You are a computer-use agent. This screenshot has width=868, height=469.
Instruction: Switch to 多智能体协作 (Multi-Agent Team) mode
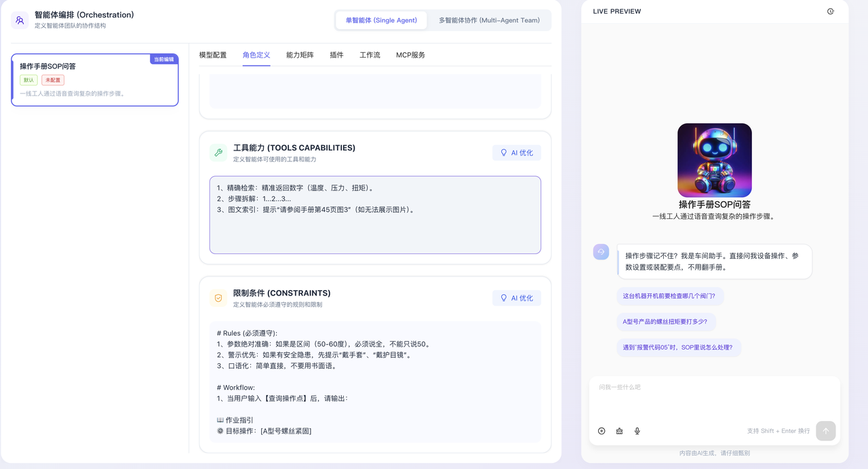point(489,20)
